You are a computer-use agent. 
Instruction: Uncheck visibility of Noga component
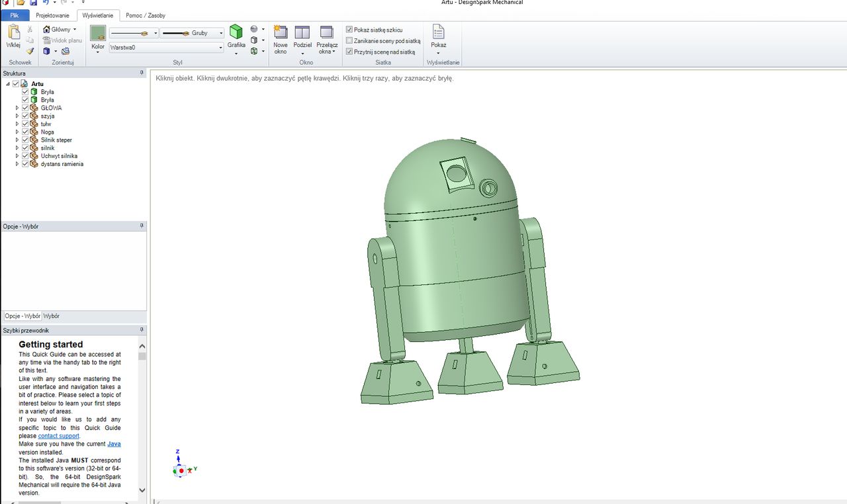click(x=25, y=132)
